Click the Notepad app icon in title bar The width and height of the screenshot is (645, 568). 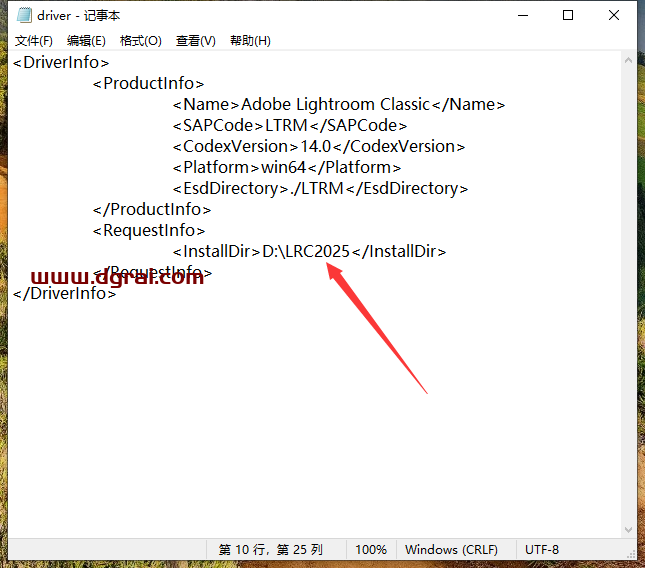23,16
